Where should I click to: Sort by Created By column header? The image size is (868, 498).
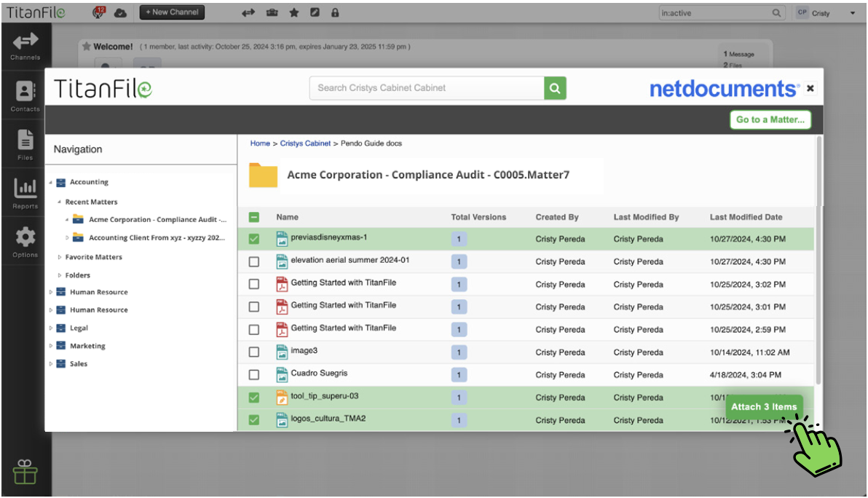coord(557,218)
